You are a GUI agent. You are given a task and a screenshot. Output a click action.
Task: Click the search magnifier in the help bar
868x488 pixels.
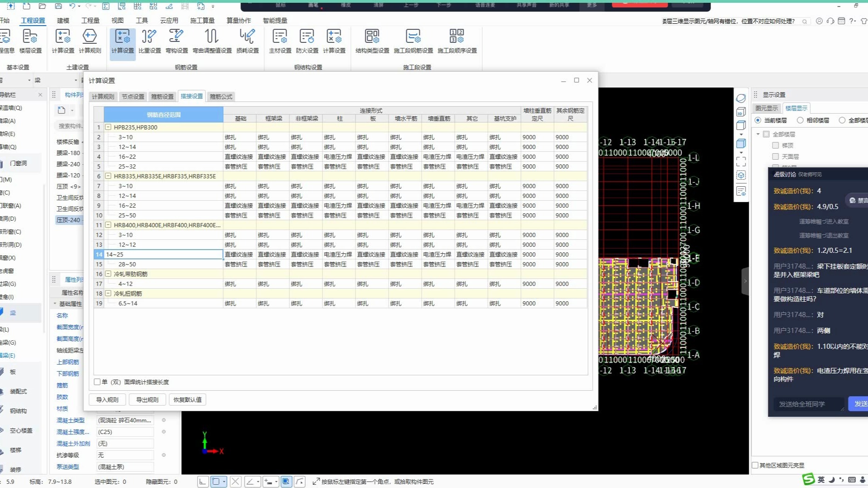805,21
